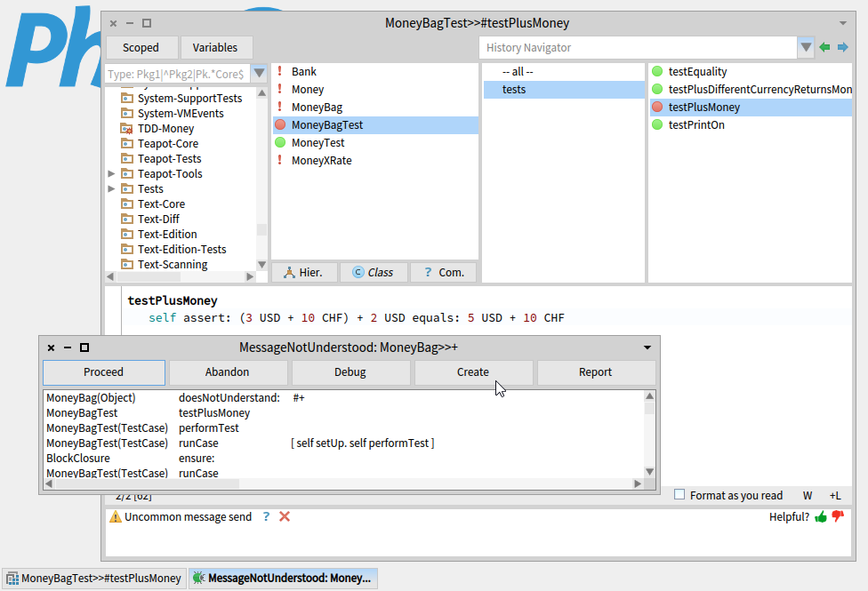Click the Debug button
Viewport: 868px width, 591px height.
[x=350, y=372]
